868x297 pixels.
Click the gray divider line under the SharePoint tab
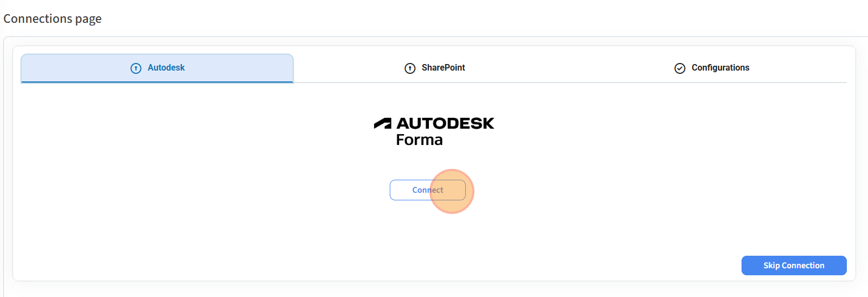coord(434,83)
